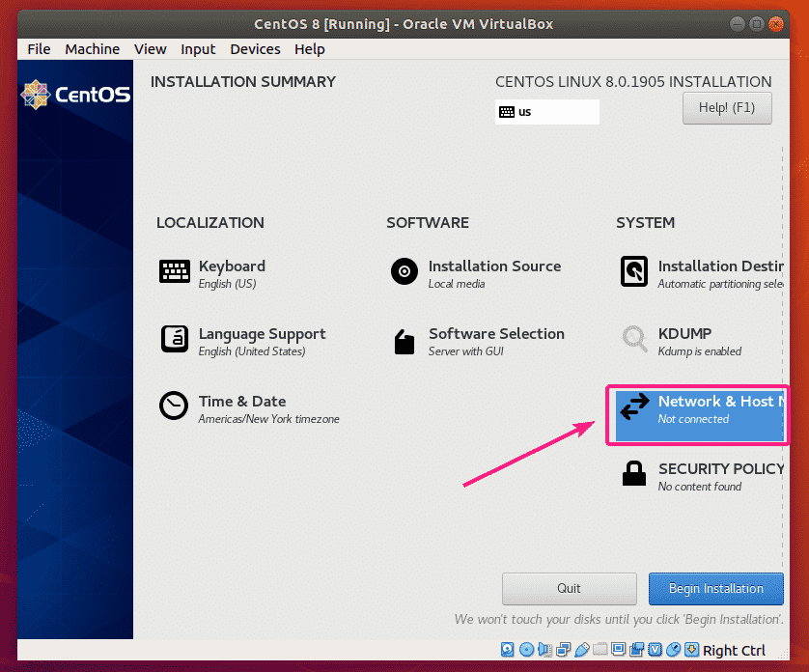This screenshot has height=672, width=809.
Task: Click Installation Source label
Action: click(494, 266)
